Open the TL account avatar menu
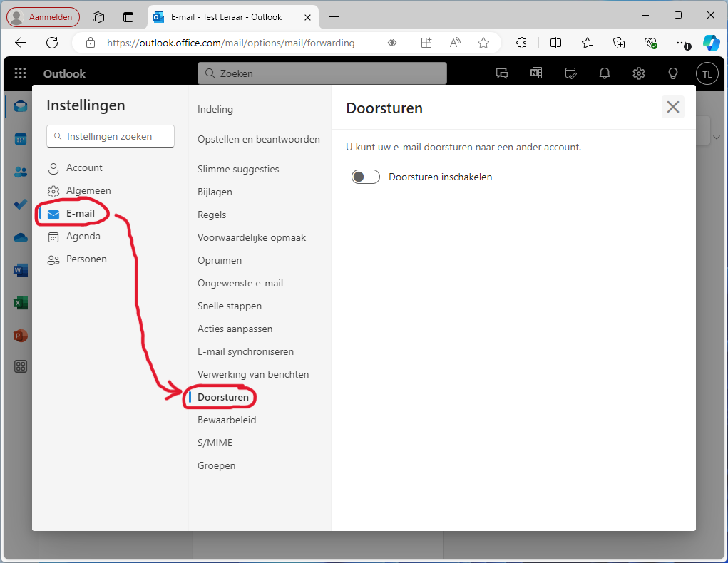 coord(707,73)
